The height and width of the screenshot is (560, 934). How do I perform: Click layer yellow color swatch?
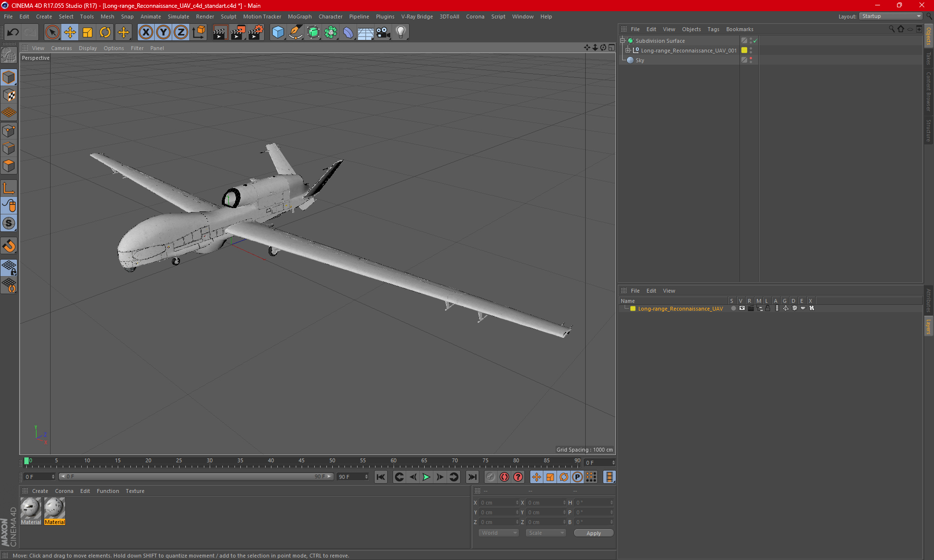pos(633,309)
